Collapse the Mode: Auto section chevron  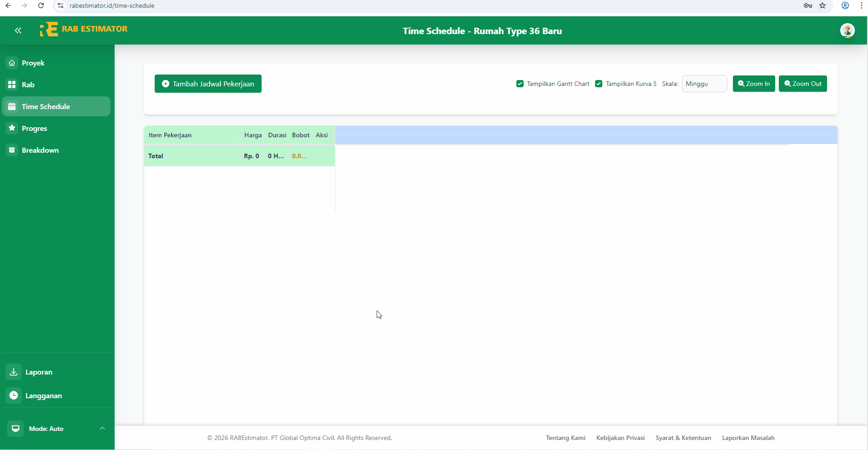click(102, 428)
